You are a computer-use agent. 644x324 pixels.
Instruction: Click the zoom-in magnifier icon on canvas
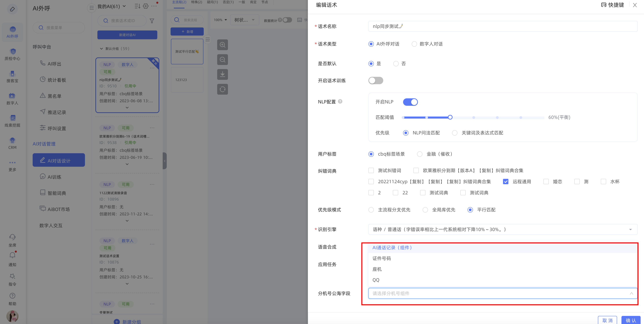coord(222,45)
